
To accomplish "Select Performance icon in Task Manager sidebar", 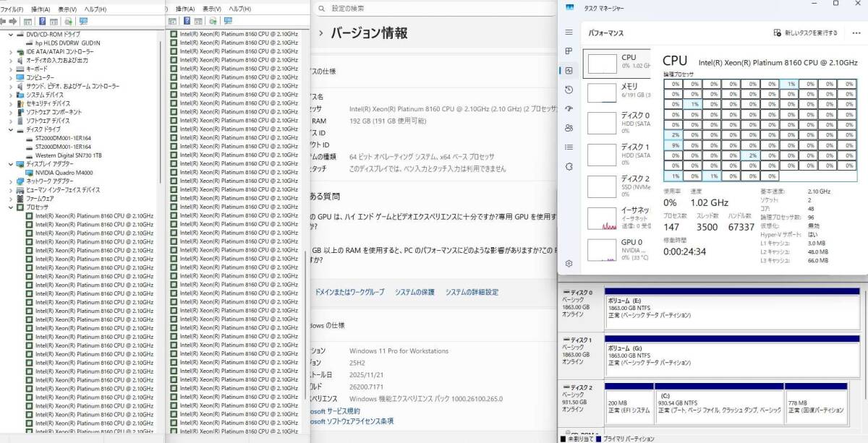I will click(569, 70).
